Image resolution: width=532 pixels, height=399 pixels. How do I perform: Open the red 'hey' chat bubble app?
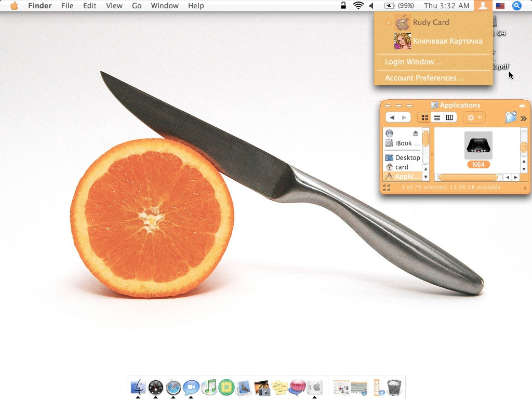(x=298, y=387)
